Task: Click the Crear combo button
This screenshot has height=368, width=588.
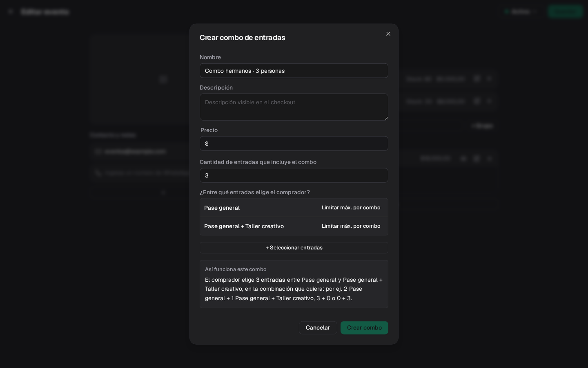Action: (x=364, y=328)
